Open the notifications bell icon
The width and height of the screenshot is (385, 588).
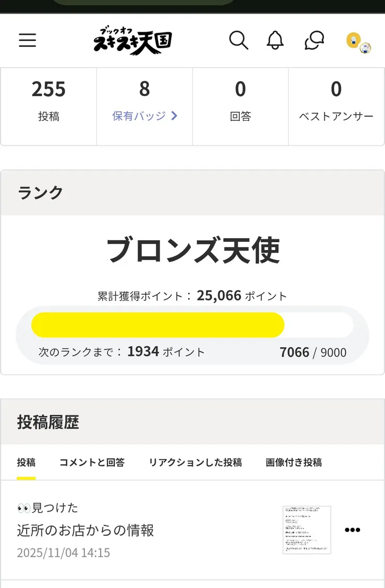[x=275, y=41]
